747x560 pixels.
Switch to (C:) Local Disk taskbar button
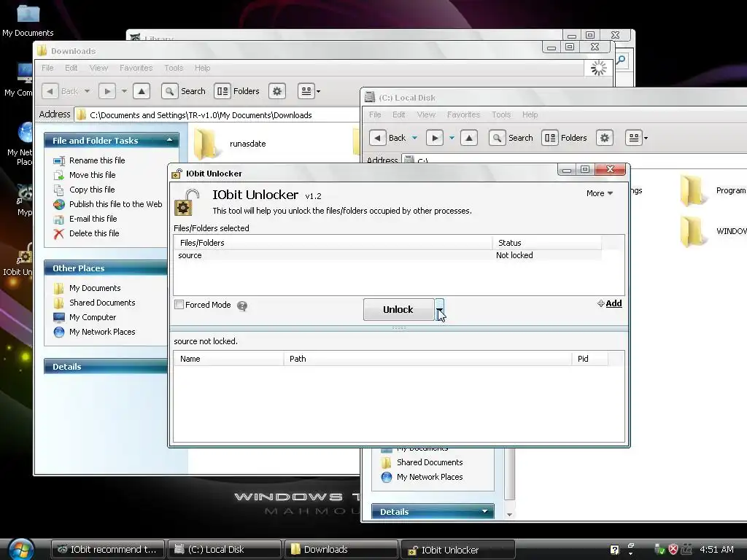tap(224, 550)
